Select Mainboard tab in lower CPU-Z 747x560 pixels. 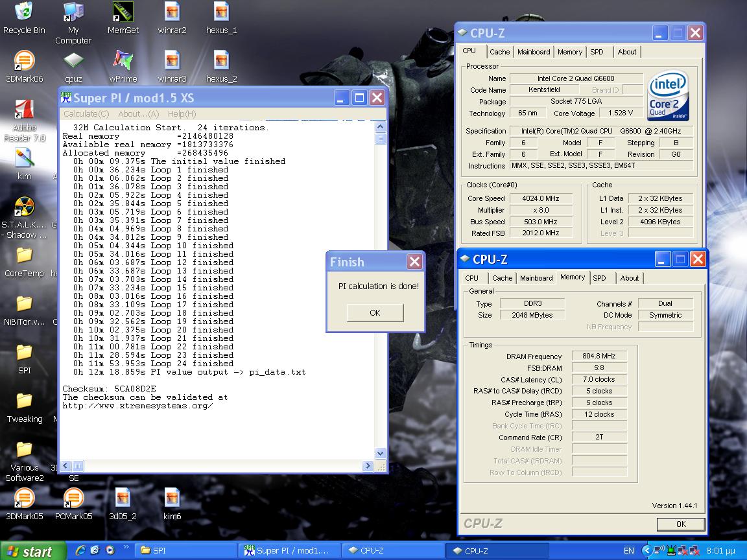coord(536,278)
